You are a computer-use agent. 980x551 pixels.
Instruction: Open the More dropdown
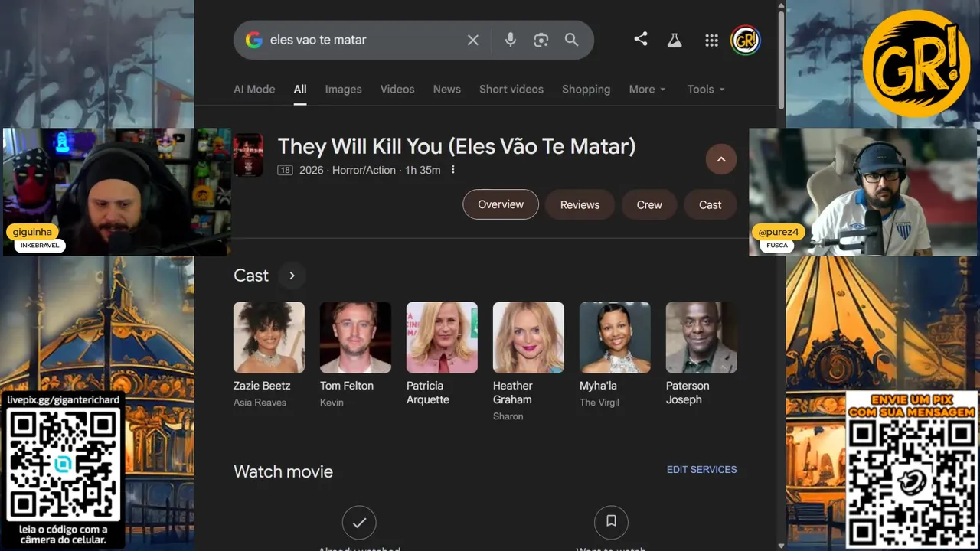pos(648,89)
